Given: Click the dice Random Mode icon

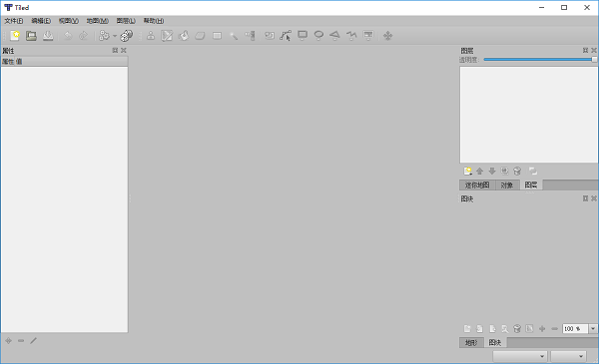Looking at the screenshot, I should [x=127, y=36].
